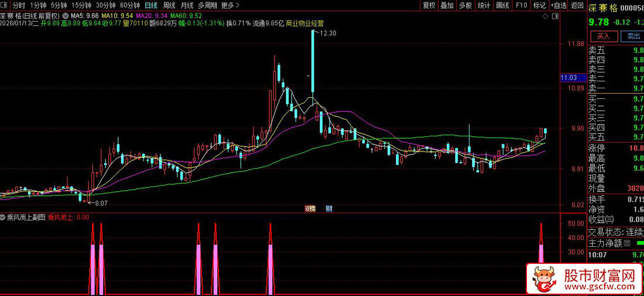Click the 卖出 sell button
The width and height of the screenshot is (644, 296).
633,36
